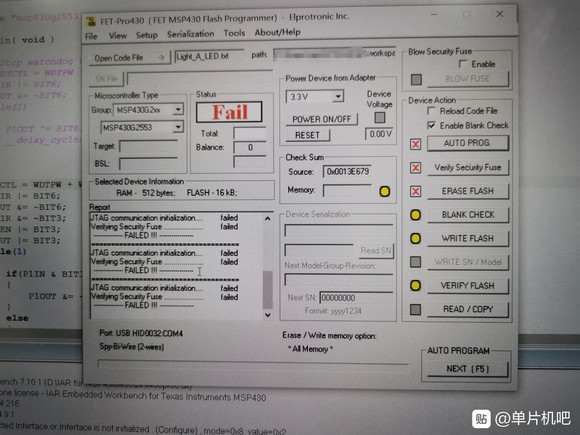Click the path text field
The image size is (580, 435).
point(335,54)
